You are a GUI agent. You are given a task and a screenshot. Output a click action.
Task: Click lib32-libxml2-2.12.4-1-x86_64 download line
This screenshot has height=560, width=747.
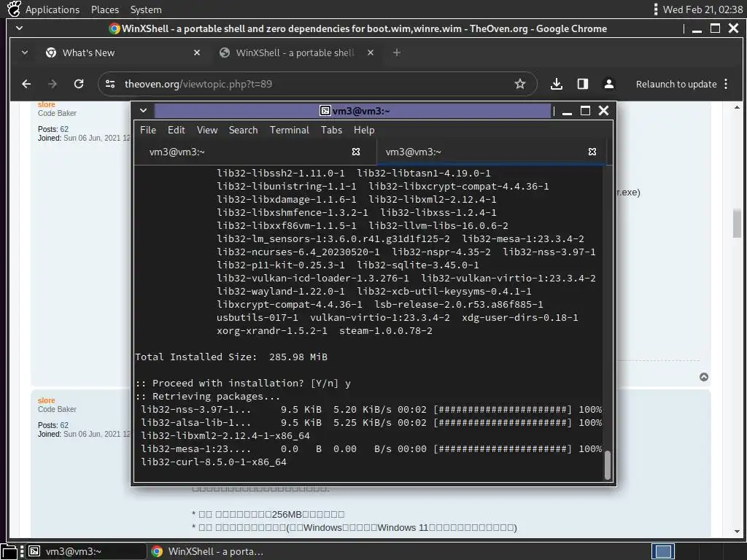tap(225, 436)
